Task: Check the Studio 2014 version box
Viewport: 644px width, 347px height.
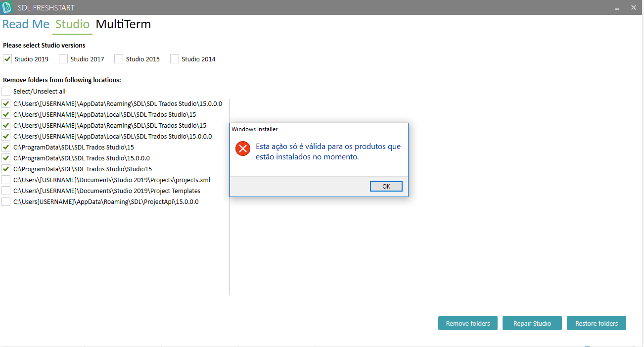Action: click(x=175, y=59)
